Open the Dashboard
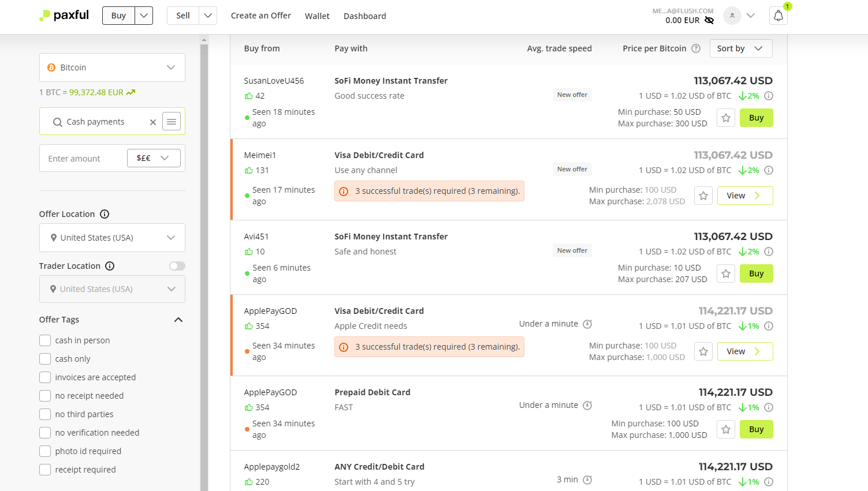868x491 pixels. [365, 16]
